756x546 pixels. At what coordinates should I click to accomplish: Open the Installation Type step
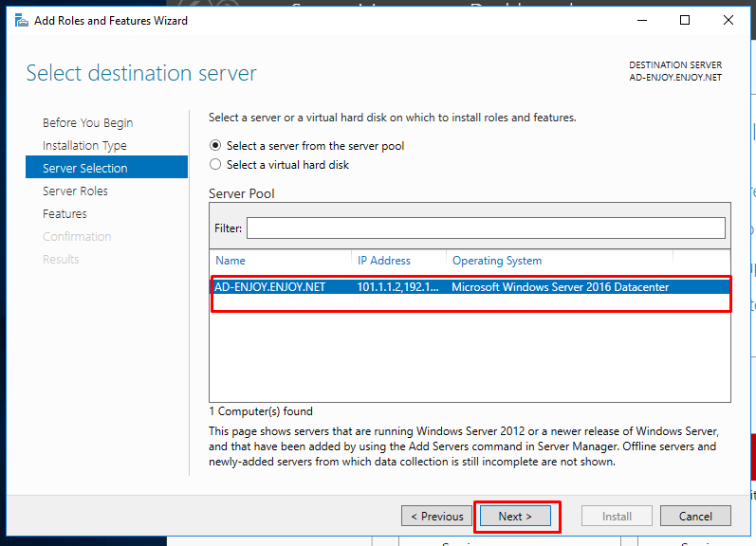pyautogui.click(x=84, y=146)
